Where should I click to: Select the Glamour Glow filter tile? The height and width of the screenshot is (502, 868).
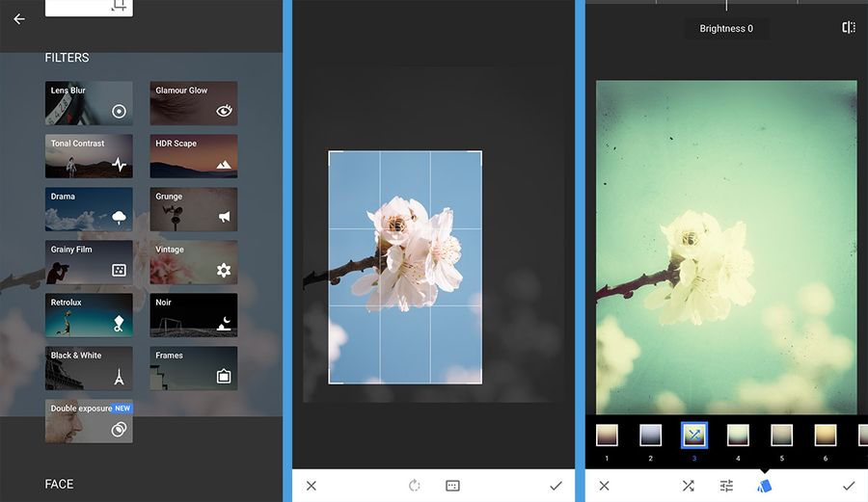[194, 103]
